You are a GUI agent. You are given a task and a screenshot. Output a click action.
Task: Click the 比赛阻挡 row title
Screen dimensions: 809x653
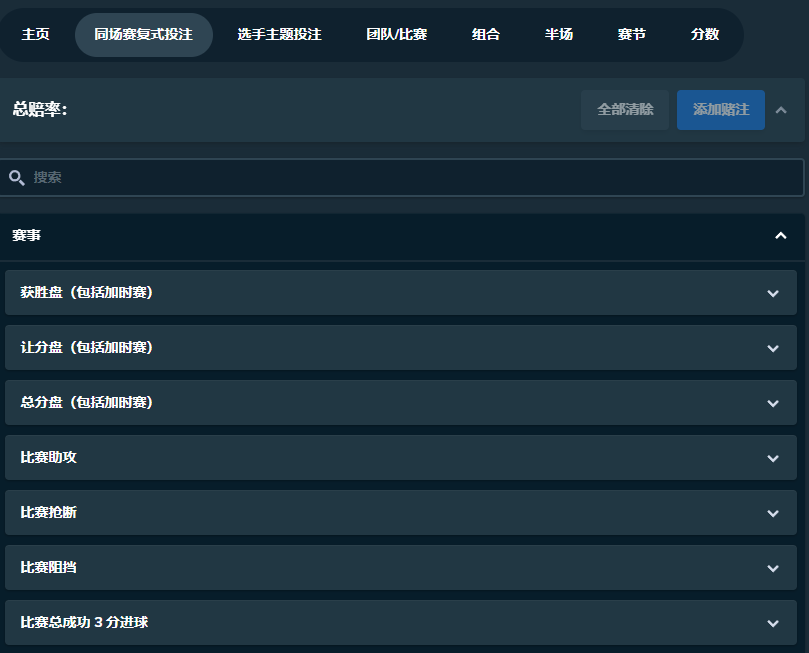(48, 568)
